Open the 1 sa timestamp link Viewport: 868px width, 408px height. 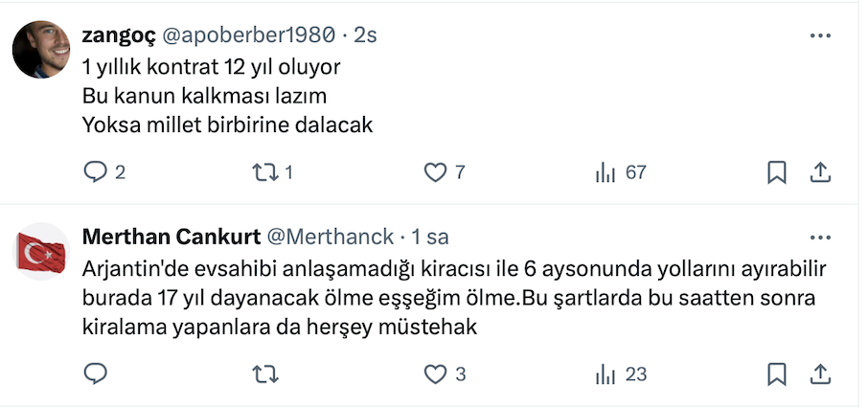429,237
